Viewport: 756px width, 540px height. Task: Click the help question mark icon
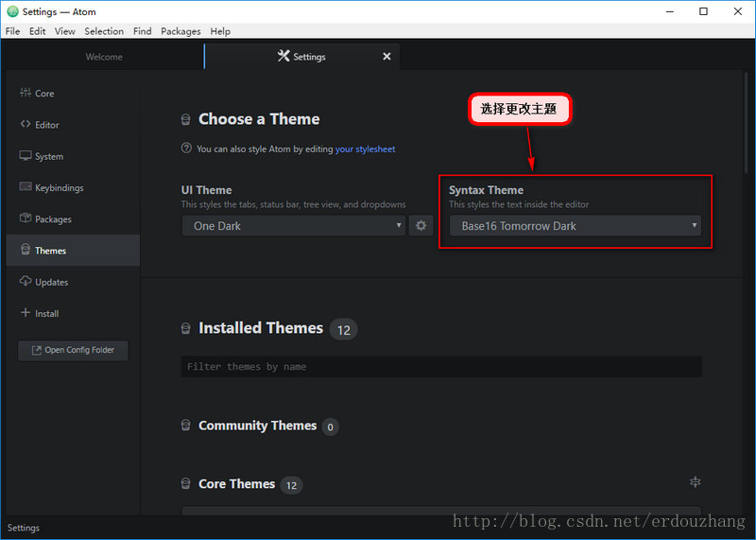click(x=186, y=148)
